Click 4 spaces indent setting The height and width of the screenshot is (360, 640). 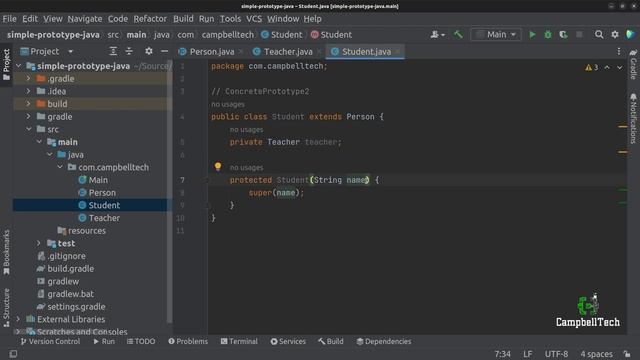click(596, 354)
